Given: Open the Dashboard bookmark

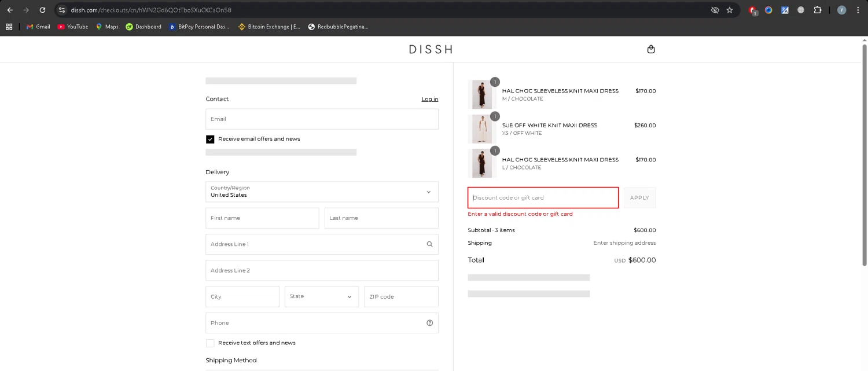Looking at the screenshot, I should (x=144, y=27).
